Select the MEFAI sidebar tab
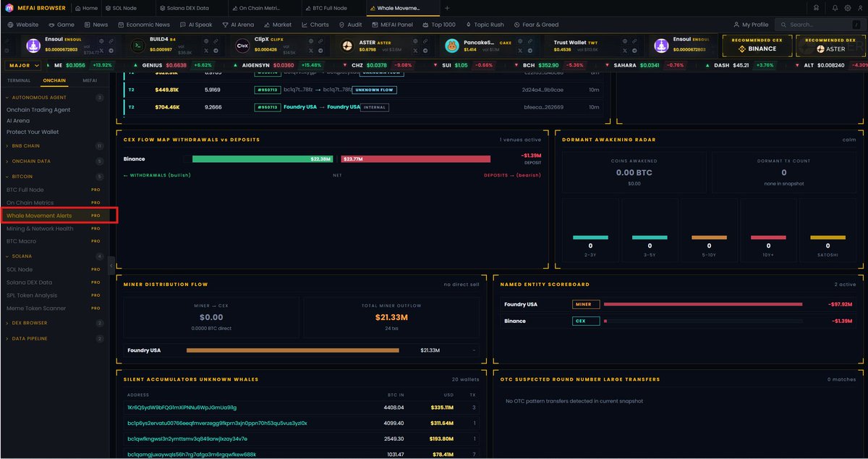The height and width of the screenshot is (459, 868). 90,80
